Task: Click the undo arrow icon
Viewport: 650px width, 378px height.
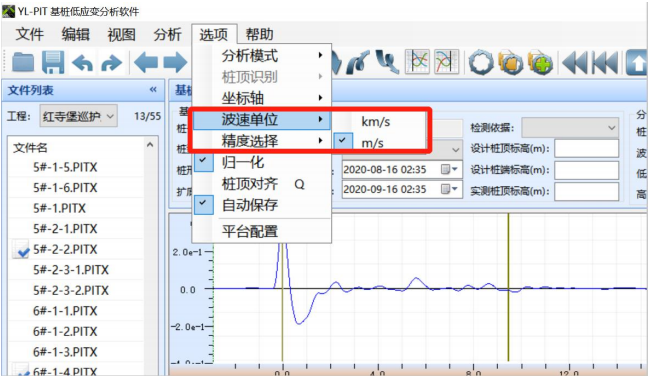Action: coord(82,63)
